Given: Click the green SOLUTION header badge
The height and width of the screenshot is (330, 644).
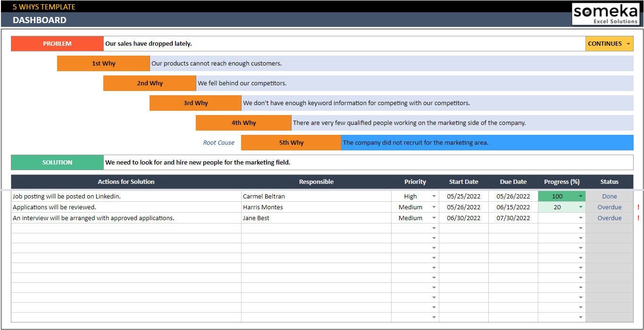Looking at the screenshot, I should [57, 162].
